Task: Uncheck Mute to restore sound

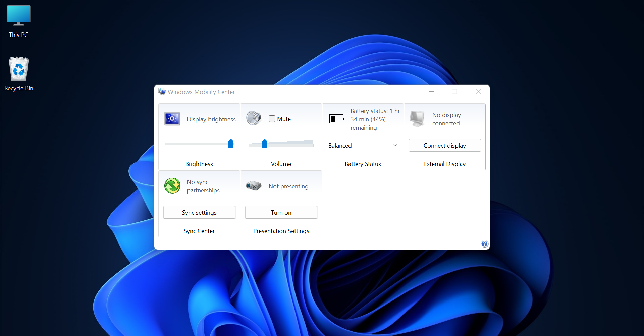Action: point(272,119)
